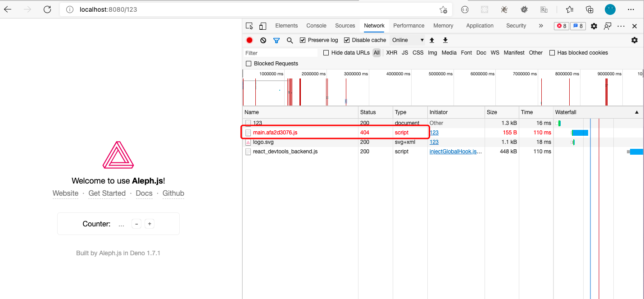Open the Website link on page
This screenshot has height=299, width=644.
click(65, 193)
